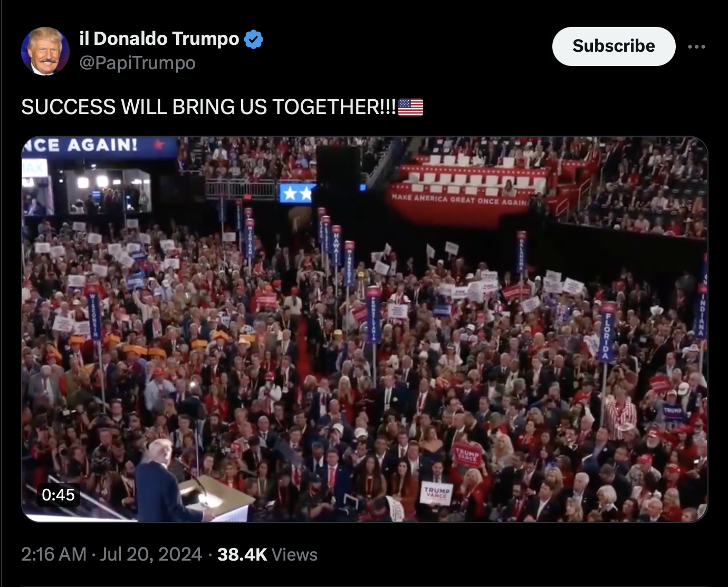This screenshot has height=587, width=728.
Task: Click the American flag emoji in the post
Action: point(410,107)
